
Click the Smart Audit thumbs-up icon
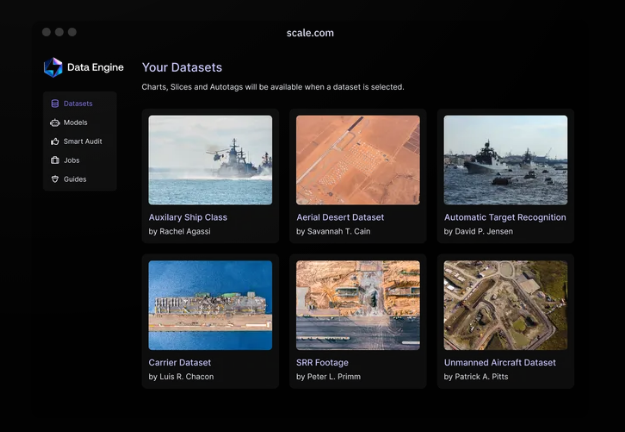(x=54, y=142)
